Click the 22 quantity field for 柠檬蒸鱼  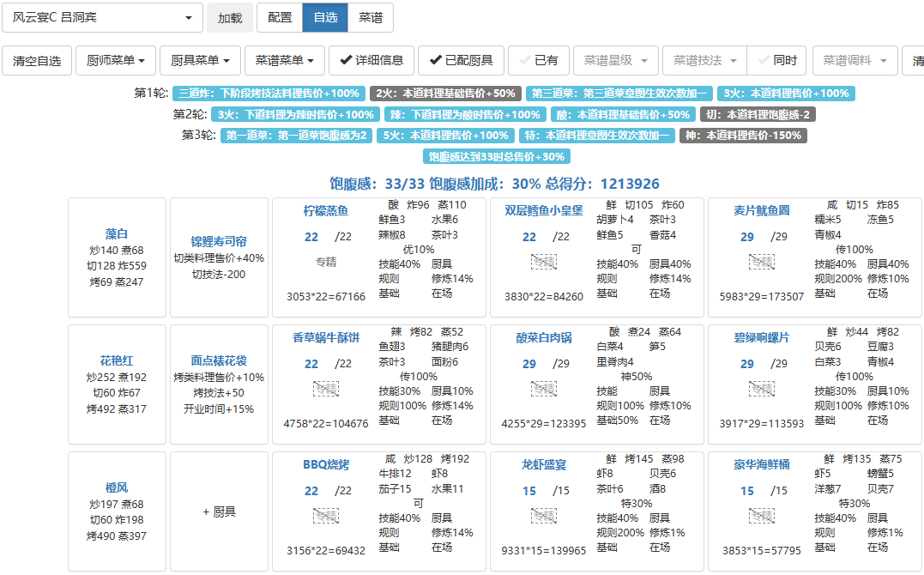coord(311,237)
